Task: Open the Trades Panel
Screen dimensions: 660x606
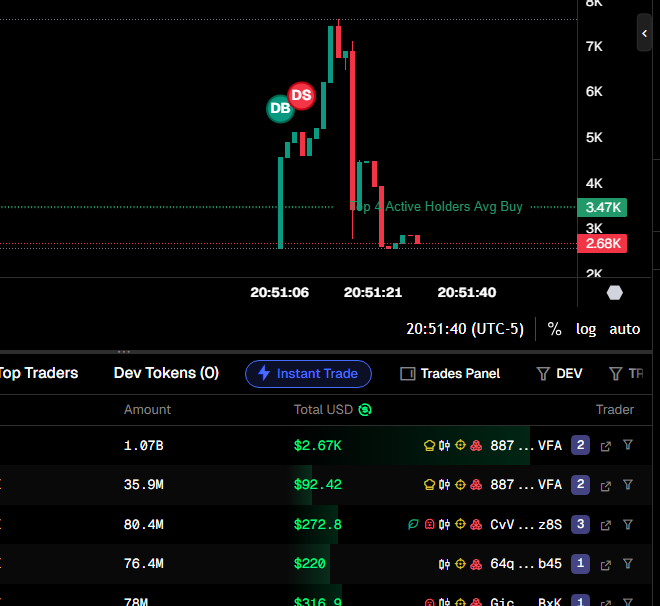Action: pos(450,374)
